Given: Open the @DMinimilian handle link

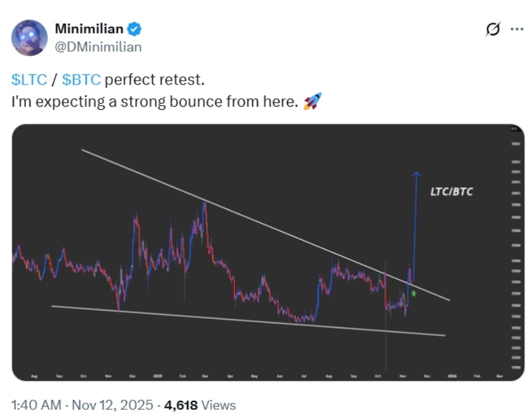Looking at the screenshot, I should click(x=99, y=46).
